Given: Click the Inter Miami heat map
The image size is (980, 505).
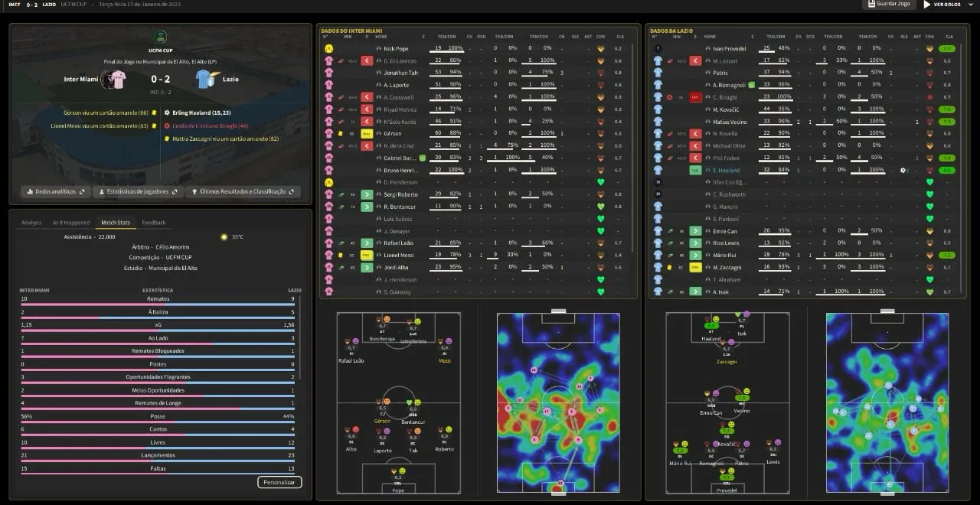Looking at the screenshot, I should pos(558,402).
